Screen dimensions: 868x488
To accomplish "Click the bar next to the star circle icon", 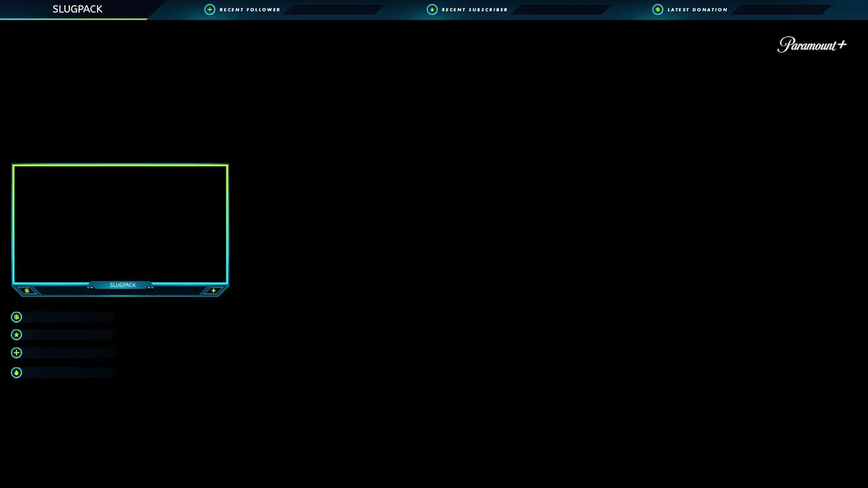I will coord(69,334).
